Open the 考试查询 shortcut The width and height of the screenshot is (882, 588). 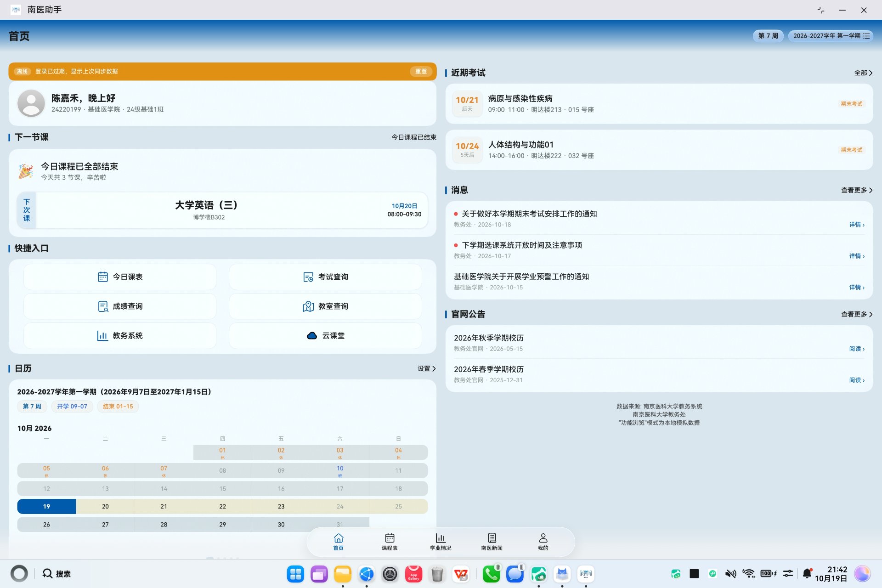tap(325, 277)
